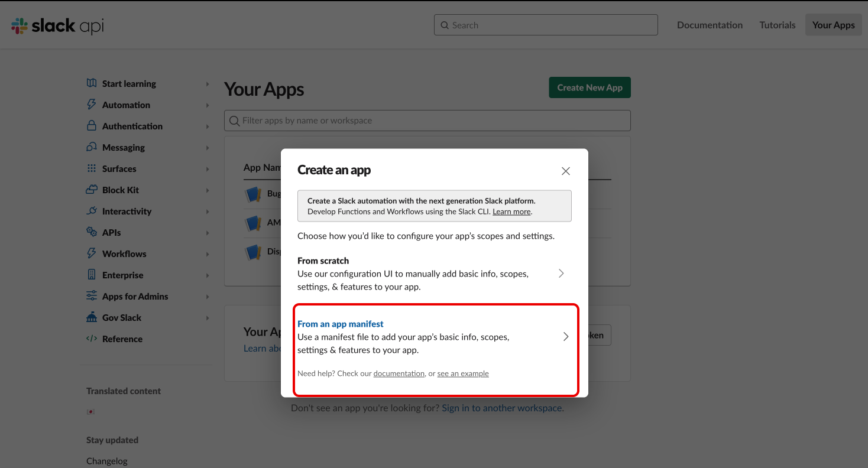Click the Block Kit bricks icon
This screenshot has width=868, height=468.
click(x=92, y=190)
